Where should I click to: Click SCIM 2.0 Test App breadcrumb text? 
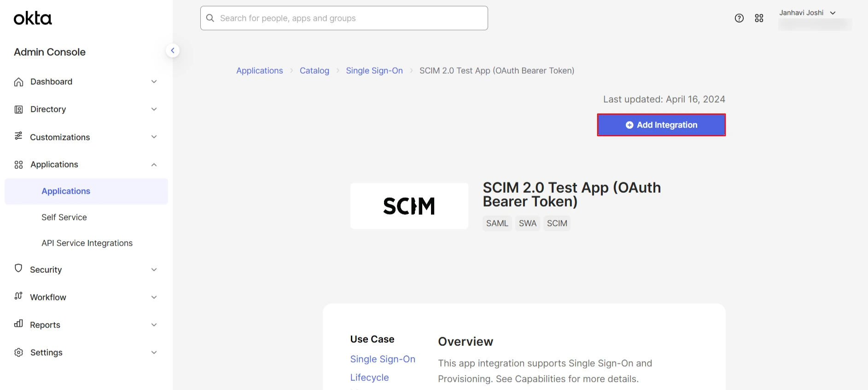coord(497,70)
